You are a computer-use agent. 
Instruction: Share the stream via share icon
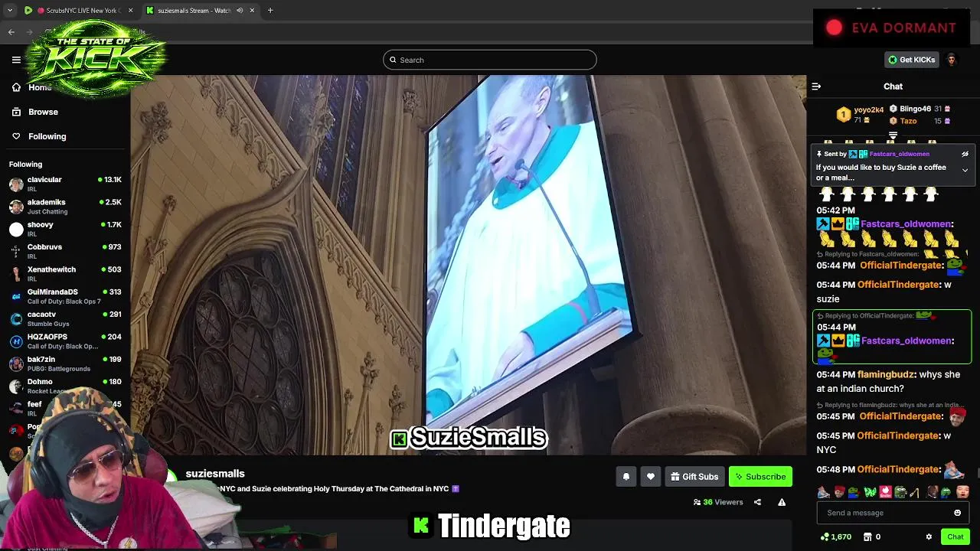[x=757, y=502]
